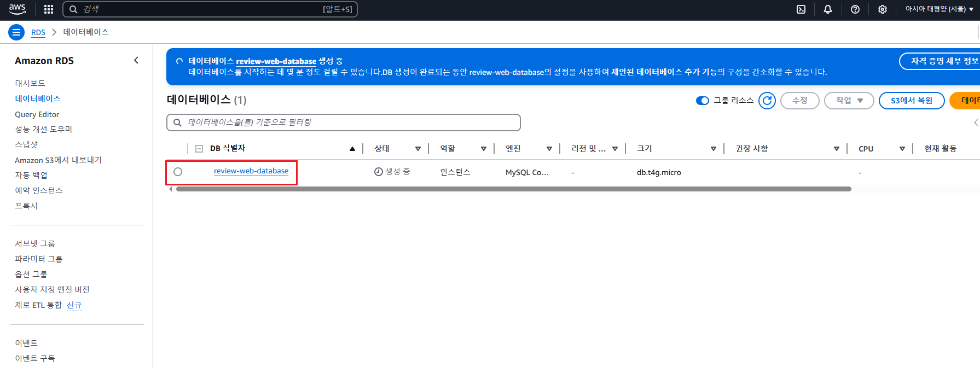Sort by the 상태 column
This screenshot has height=373, width=980.
tap(418, 149)
